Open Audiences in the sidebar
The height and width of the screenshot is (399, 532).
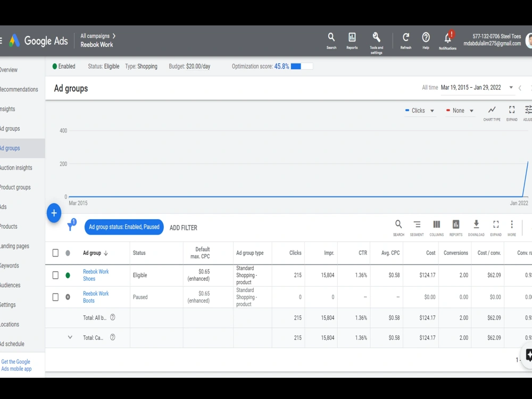10,285
